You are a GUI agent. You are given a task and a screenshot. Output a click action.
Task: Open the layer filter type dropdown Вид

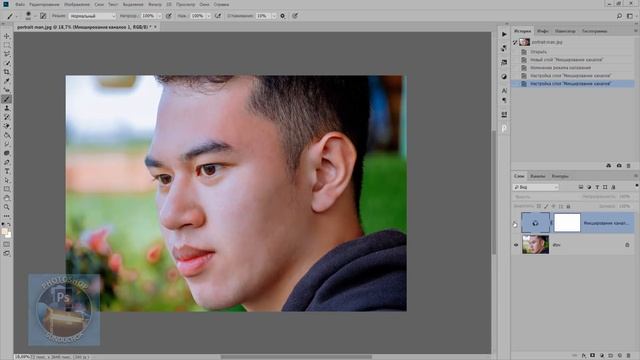tap(536, 187)
